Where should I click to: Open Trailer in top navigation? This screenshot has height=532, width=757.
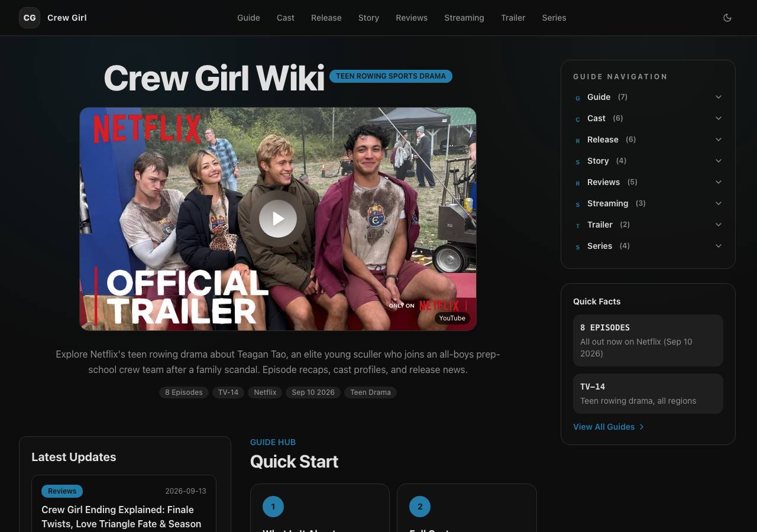[x=513, y=18]
